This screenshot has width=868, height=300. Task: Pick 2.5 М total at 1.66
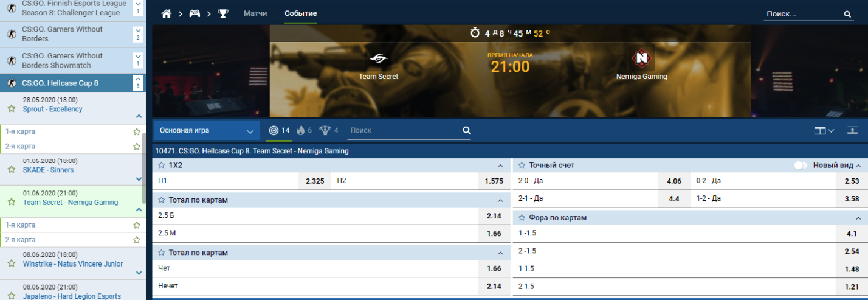point(494,233)
